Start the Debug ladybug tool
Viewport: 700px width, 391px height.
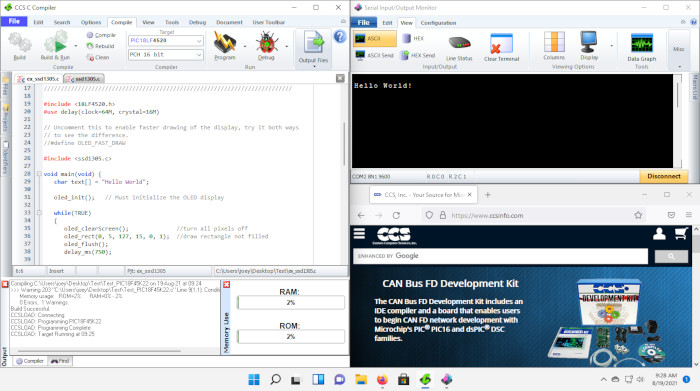click(267, 46)
